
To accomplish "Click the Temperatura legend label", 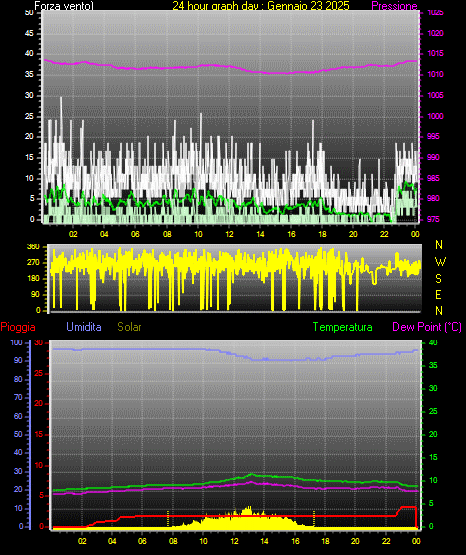I will click(343, 327).
